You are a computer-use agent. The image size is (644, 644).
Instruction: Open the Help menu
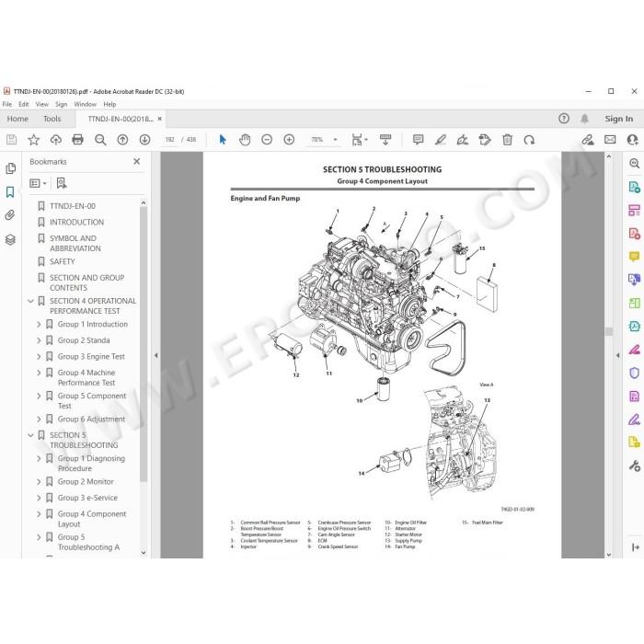click(x=109, y=104)
